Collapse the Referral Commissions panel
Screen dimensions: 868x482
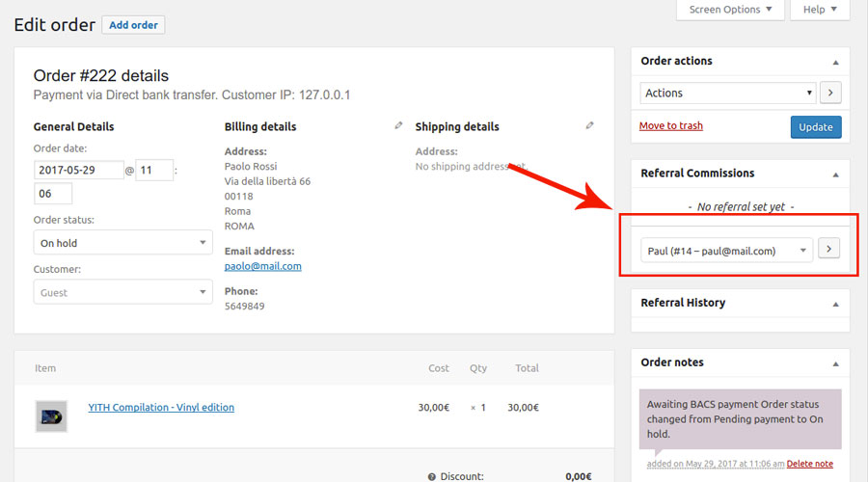click(835, 174)
